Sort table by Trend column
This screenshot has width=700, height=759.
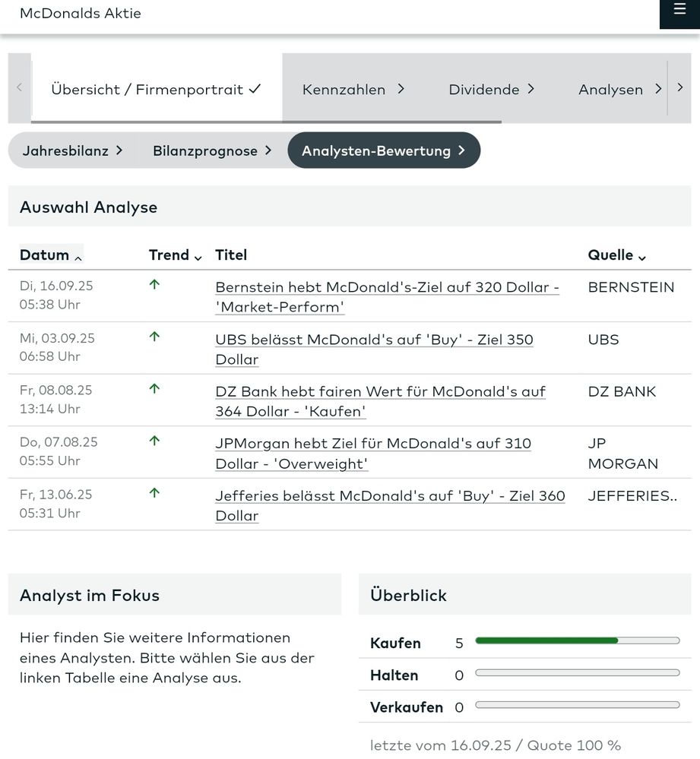click(175, 255)
